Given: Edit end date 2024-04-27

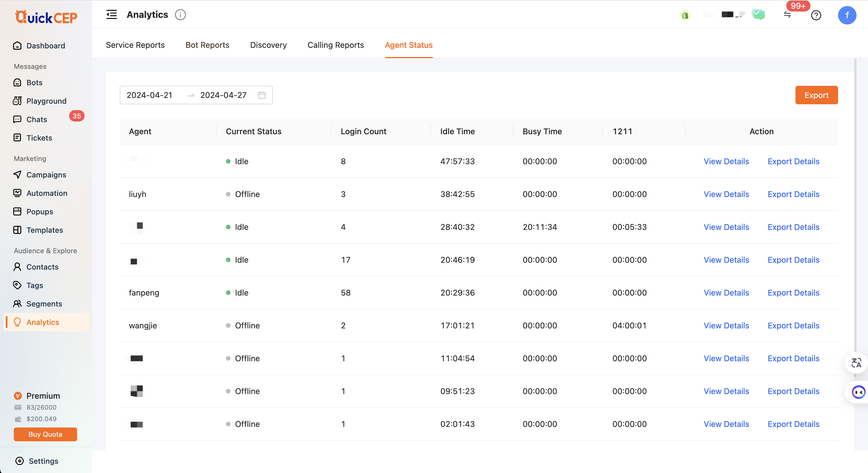Looking at the screenshot, I should (x=223, y=95).
